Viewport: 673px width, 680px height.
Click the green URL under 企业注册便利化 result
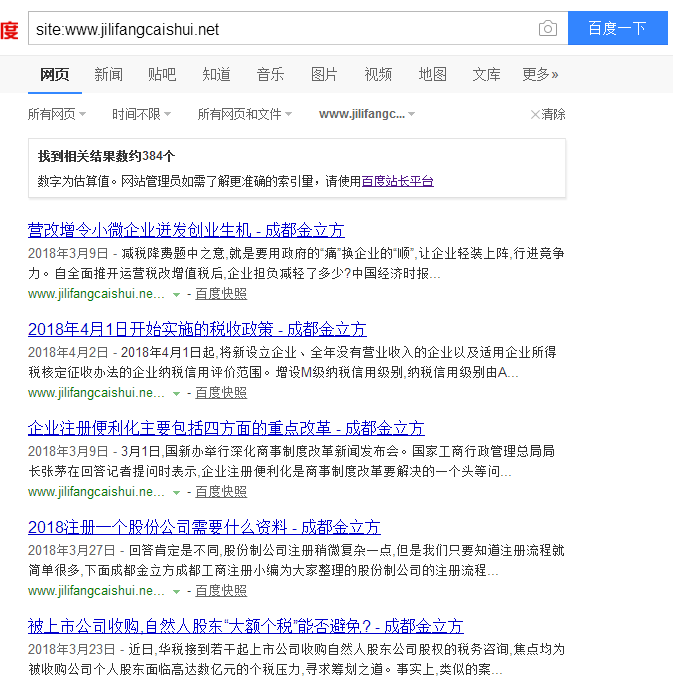pyautogui.click(x=96, y=491)
